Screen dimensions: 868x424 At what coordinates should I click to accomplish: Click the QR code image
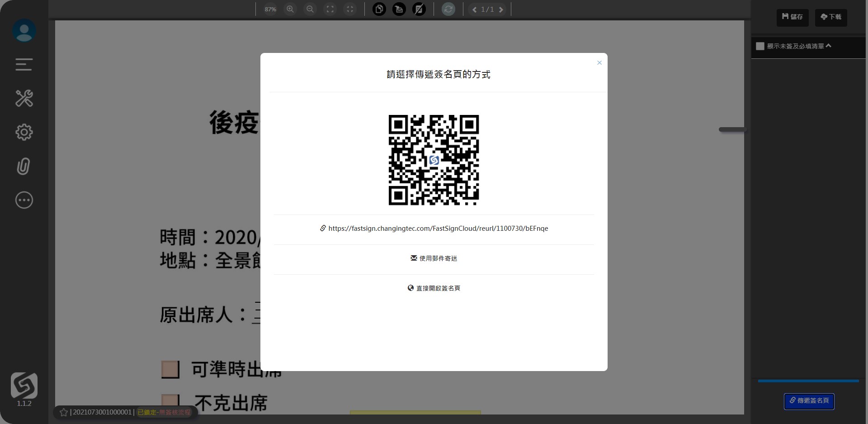434,160
